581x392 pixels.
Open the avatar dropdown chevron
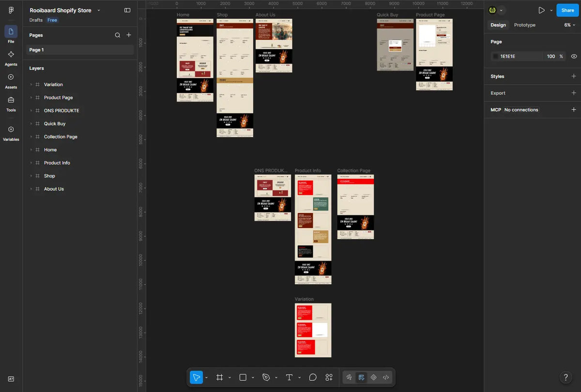501,10
